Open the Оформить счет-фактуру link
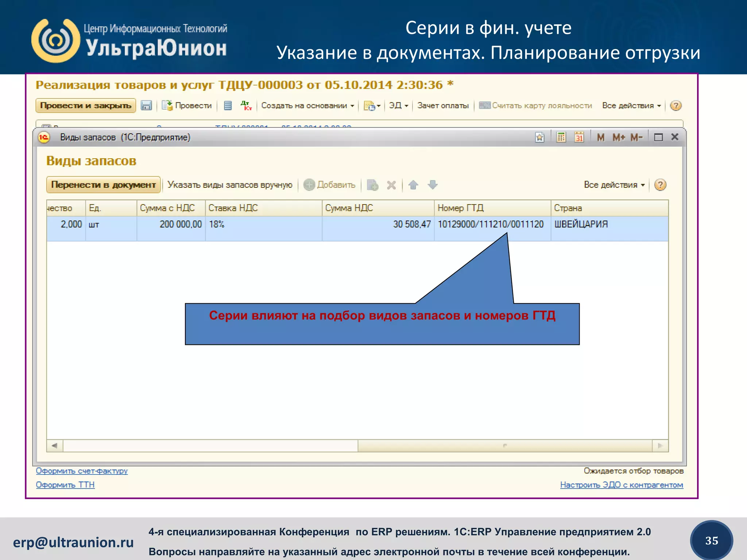Image resolution: width=747 pixels, height=560 pixels. [x=82, y=471]
